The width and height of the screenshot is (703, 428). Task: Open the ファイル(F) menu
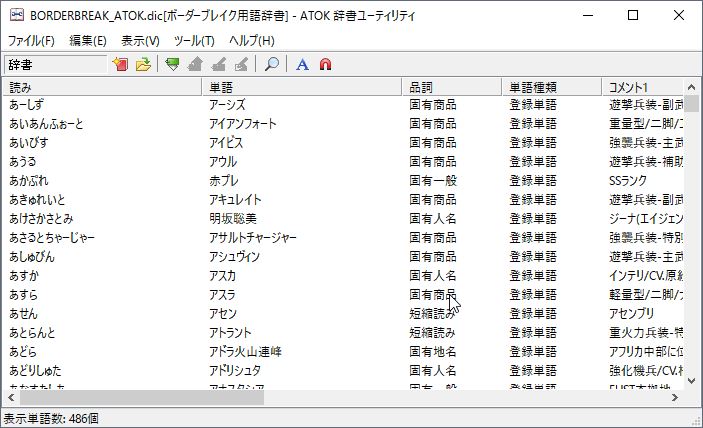pos(31,41)
